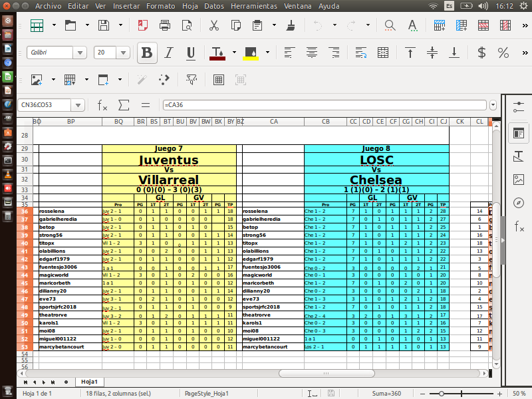Open the font name dropdown
This screenshot has height=399, width=532.
click(x=80, y=53)
